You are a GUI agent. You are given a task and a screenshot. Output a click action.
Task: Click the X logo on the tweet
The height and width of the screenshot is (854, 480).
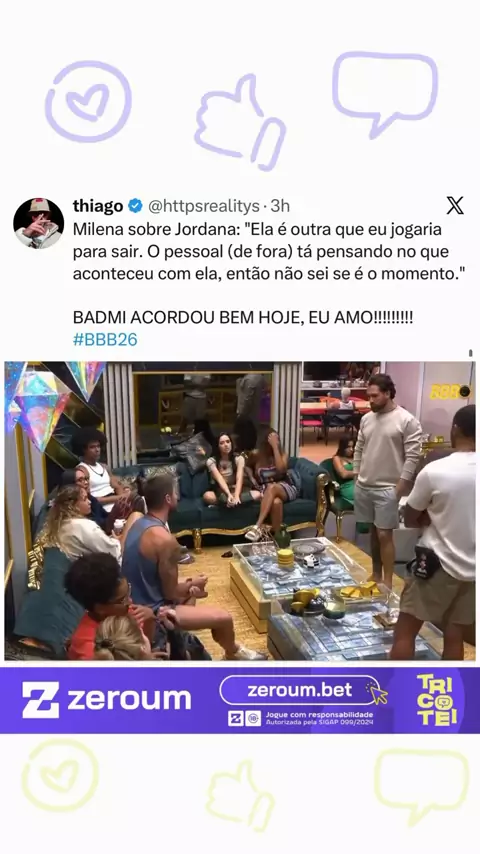tap(455, 206)
